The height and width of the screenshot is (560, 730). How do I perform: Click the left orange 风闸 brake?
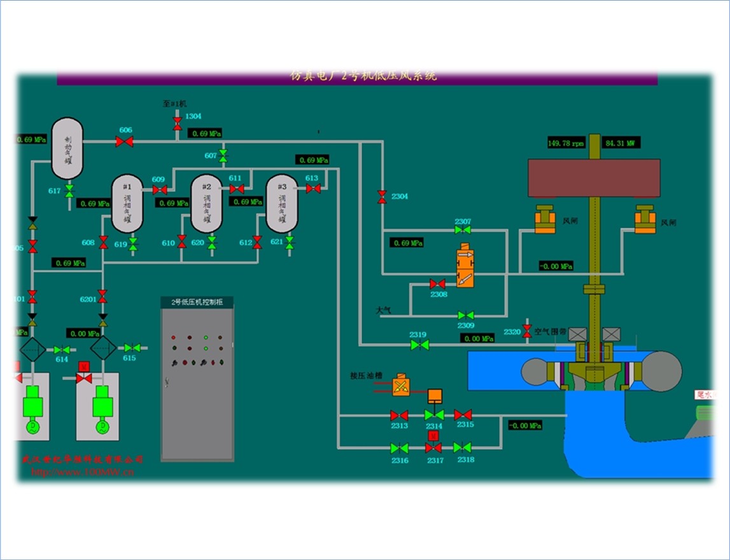click(x=545, y=220)
